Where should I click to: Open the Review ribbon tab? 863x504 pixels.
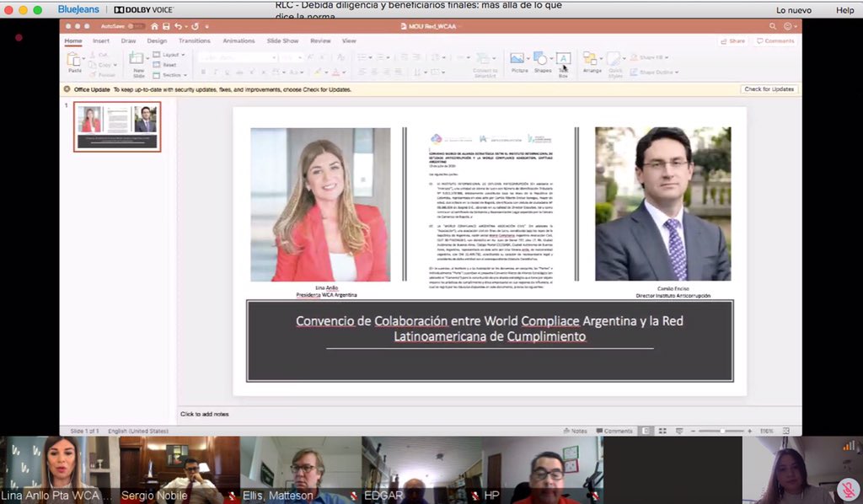pyautogui.click(x=320, y=40)
